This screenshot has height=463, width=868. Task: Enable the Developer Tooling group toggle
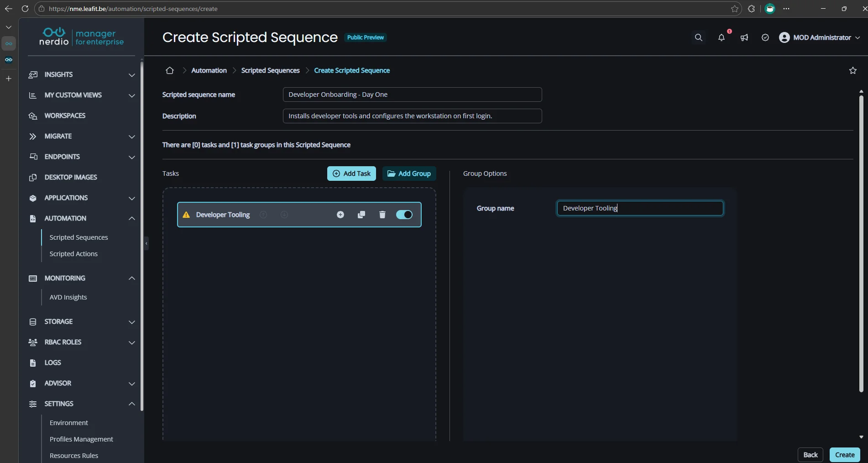[404, 215]
